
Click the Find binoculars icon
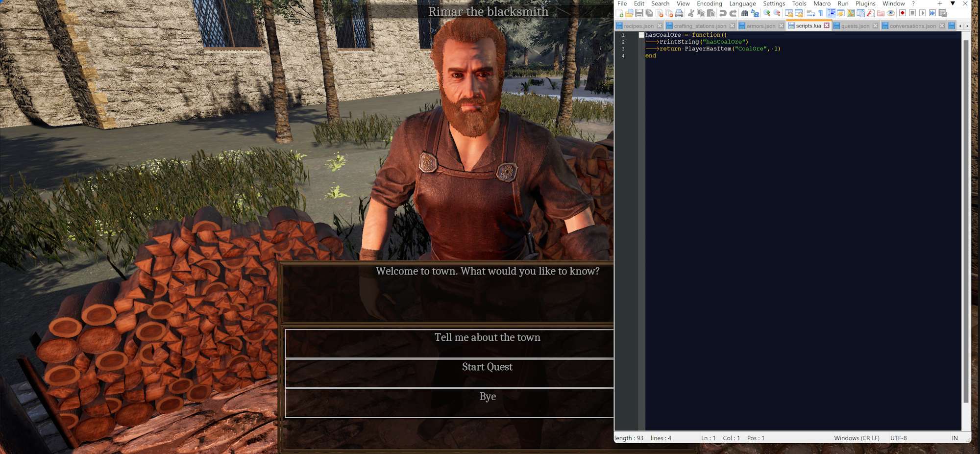(745, 14)
